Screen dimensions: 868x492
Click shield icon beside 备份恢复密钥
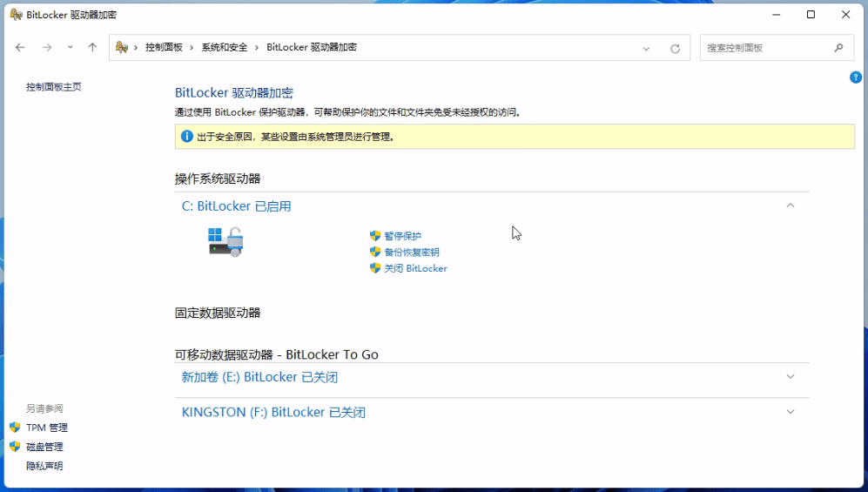(x=375, y=253)
